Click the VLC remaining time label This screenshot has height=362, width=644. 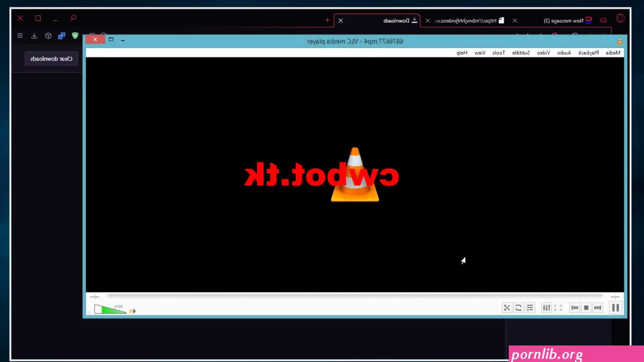95,297
